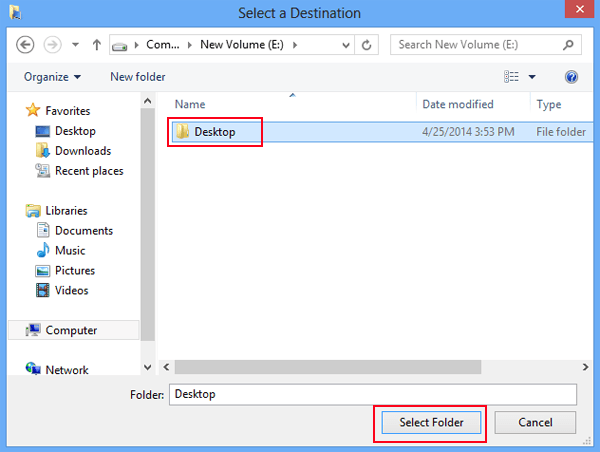
Task: Select Computer in the navigation pane
Action: pyautogui.click(x=71, y=330)
